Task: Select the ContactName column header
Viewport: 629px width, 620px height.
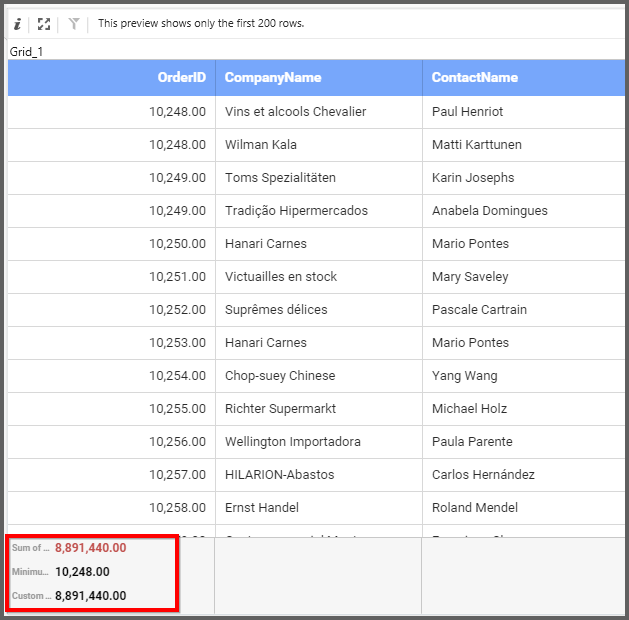Action: click(x=474, y=77)
